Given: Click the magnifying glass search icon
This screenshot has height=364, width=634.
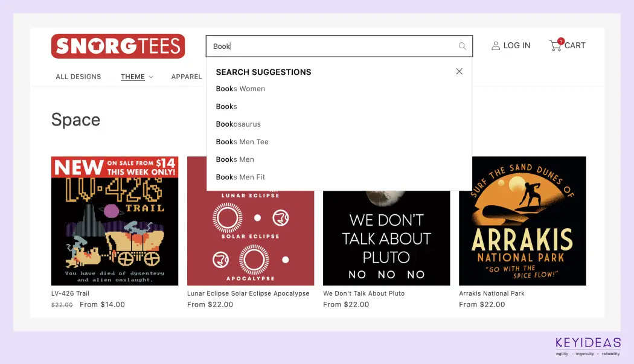Looking at the screenshot, I should [462, 46].
